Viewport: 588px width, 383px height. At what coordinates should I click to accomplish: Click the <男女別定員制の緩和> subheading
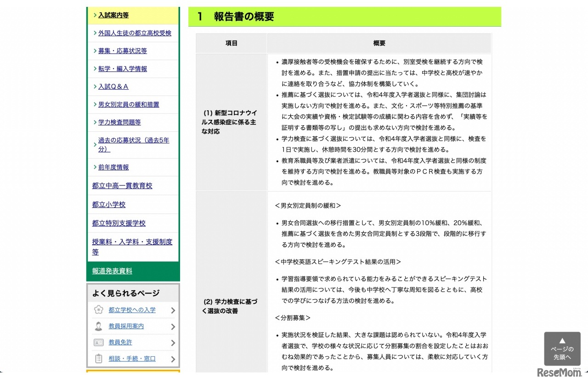point(308,206)
